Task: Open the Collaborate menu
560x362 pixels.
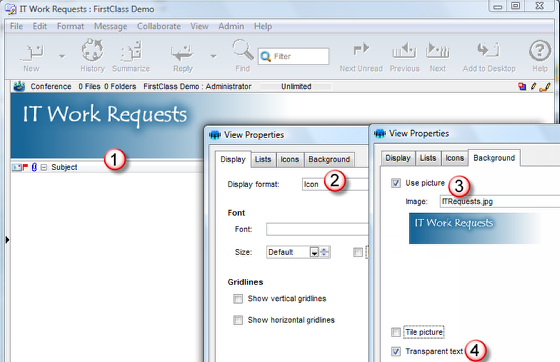Action: point(159,26)
